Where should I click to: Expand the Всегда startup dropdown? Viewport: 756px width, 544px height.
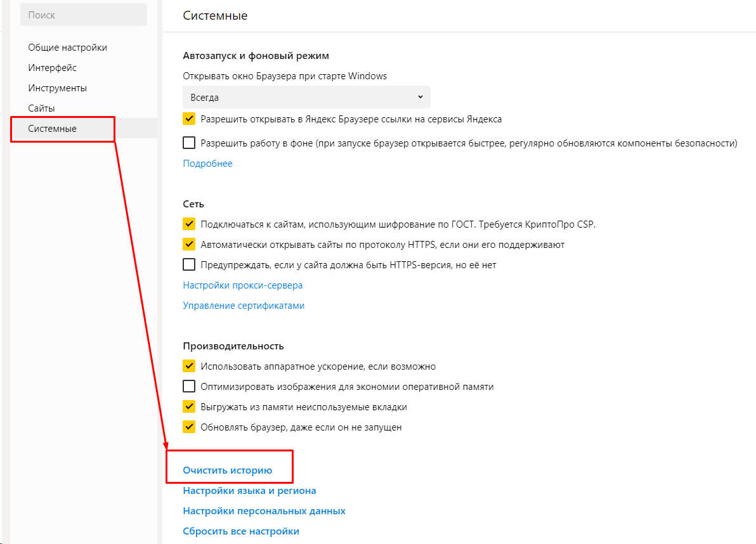pos(306,98)
